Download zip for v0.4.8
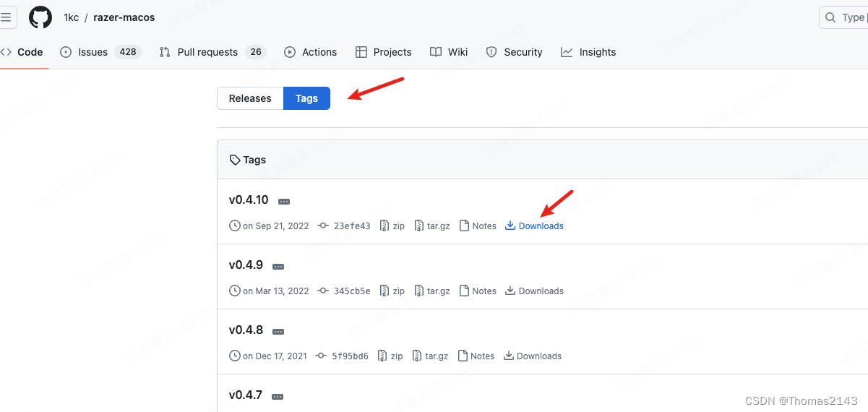 click(390, 356)
